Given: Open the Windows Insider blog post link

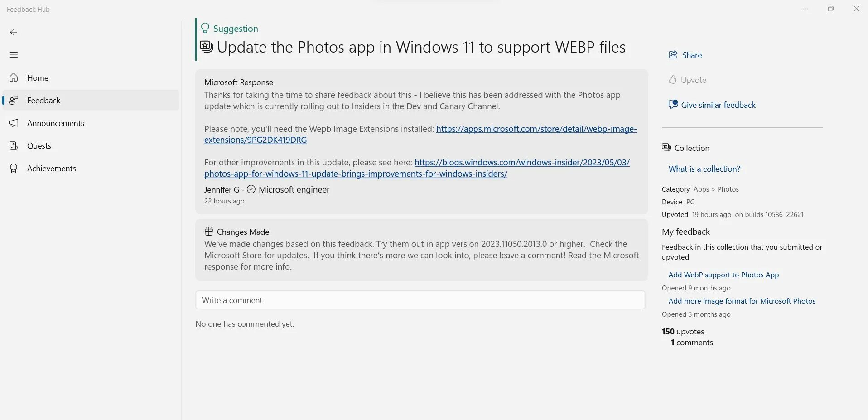Looking at the screenshot, I should pos(521,163).
